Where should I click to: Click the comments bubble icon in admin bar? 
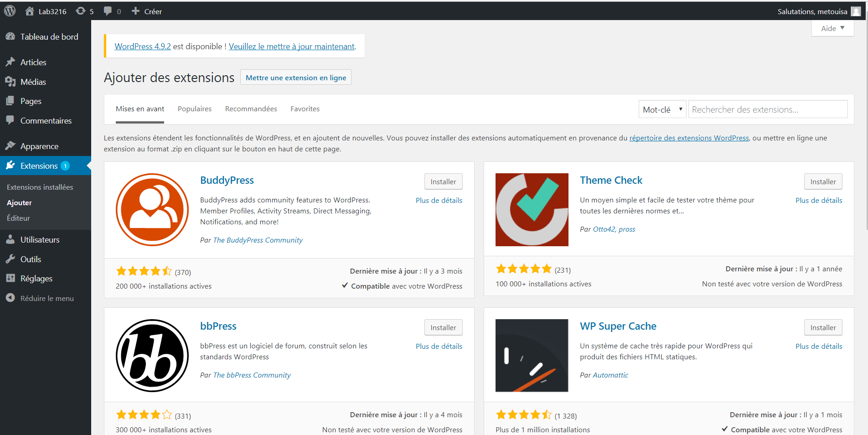coord(112,11)
